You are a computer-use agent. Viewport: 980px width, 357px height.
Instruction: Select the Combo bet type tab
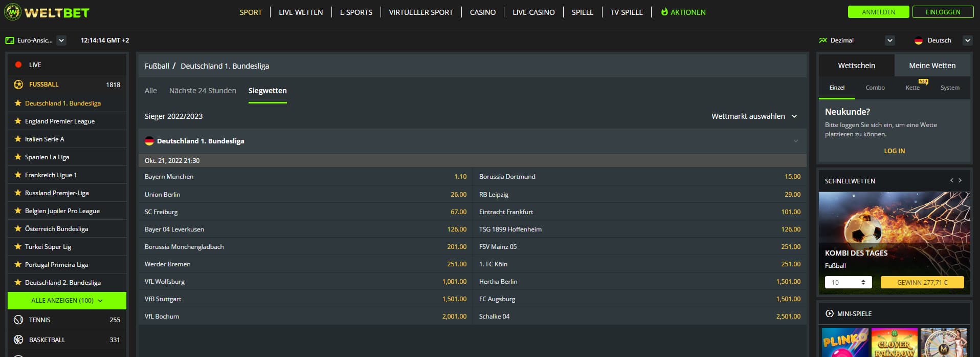point(875,88)
